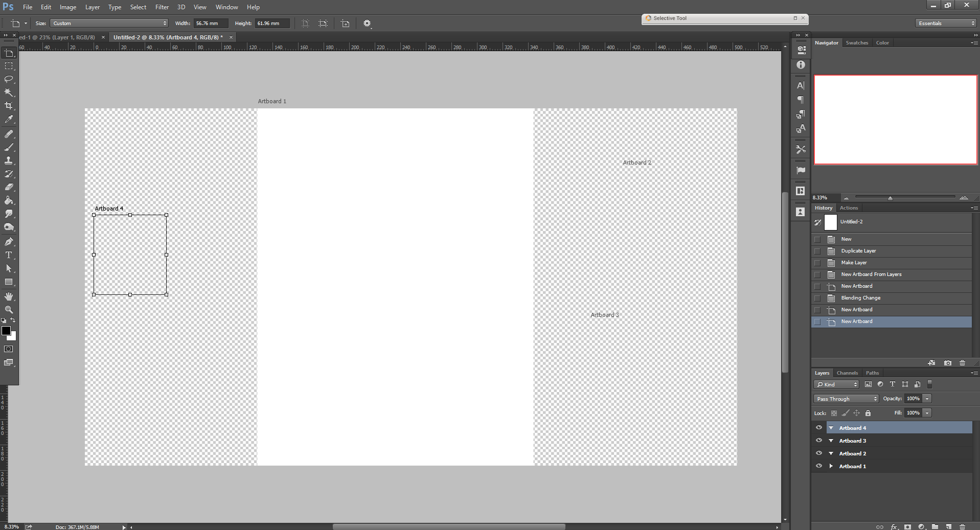
Task: Hide the Artboard 4 layer
Action: tap(819, 428)
